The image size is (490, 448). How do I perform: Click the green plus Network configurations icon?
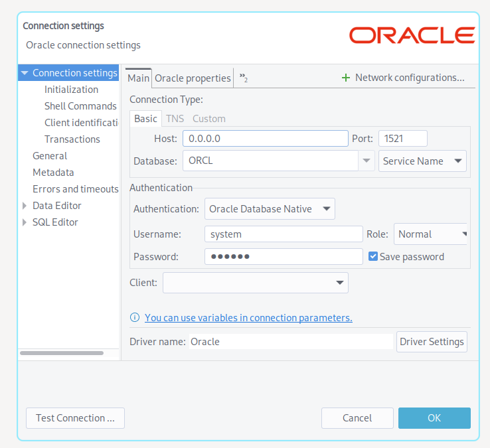coord(346,78)
